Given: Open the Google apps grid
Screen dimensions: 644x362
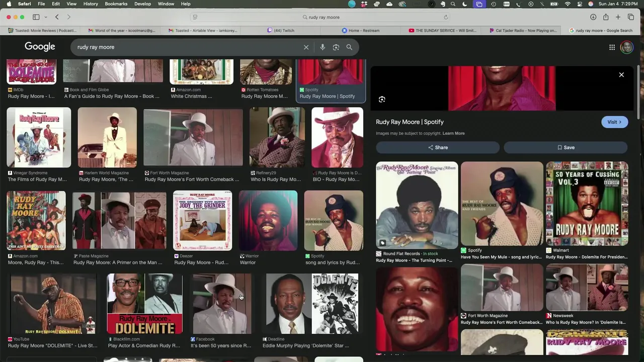Looking at the screenshot, I should coord(612,47).
